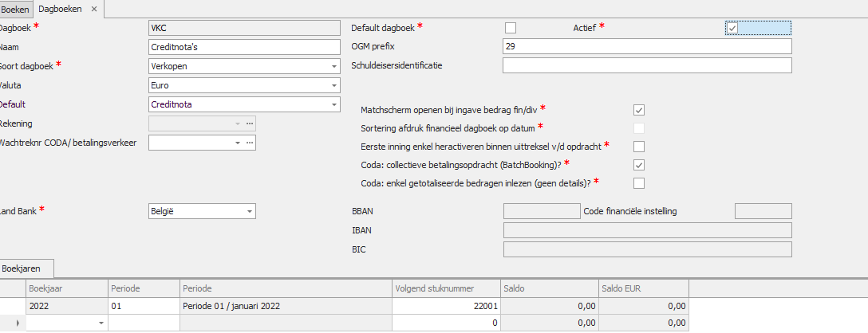Click the BBAN input field

[542, 211]
